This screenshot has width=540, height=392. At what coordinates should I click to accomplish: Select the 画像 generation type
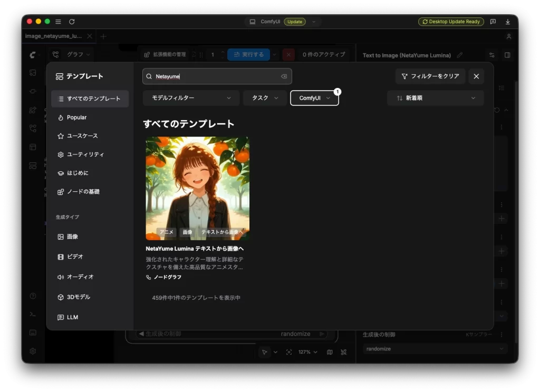pos(90,237)
